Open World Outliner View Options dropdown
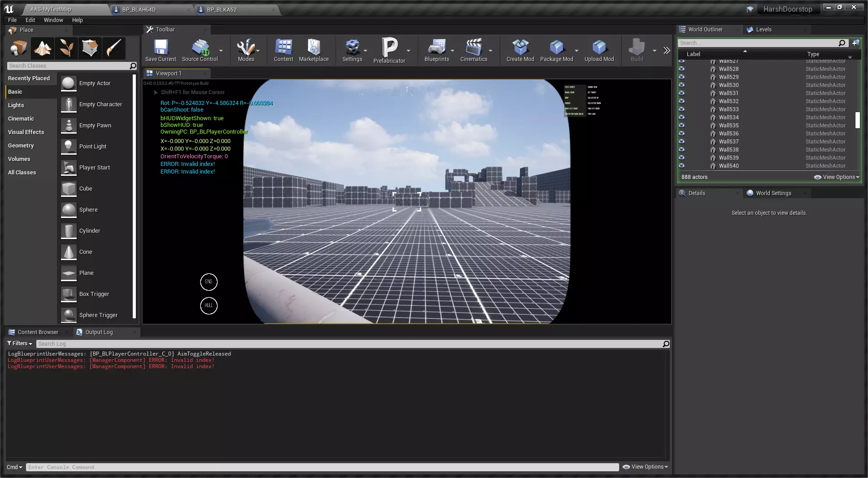The height and width of the screenshot is (478, 868). click(x=837, y=177)
